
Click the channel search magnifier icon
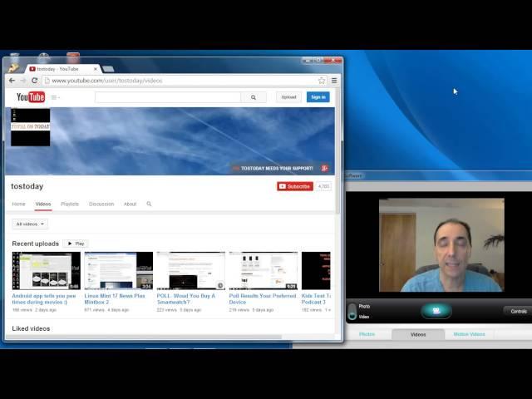click(150, 204)
